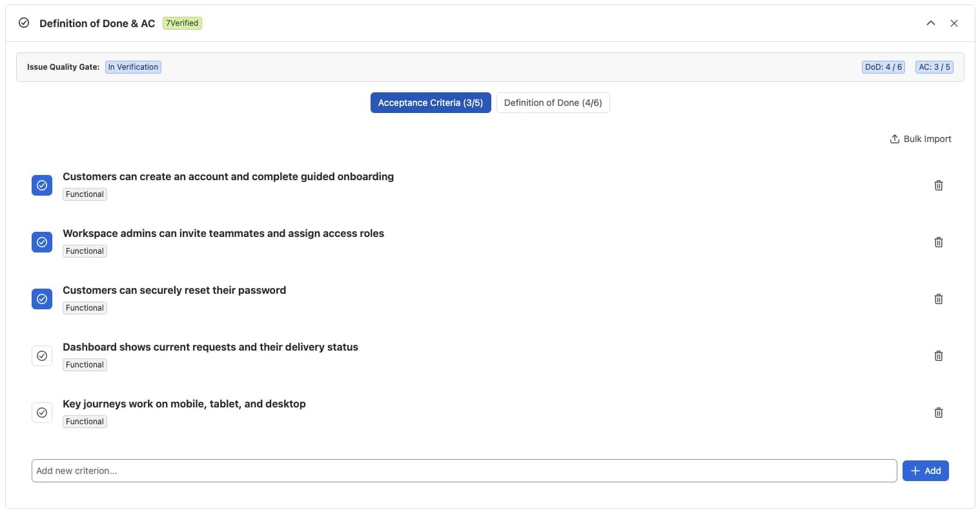
Task: Delete the mobile, tablet, desktop criterion
Action: pos(938,413)
